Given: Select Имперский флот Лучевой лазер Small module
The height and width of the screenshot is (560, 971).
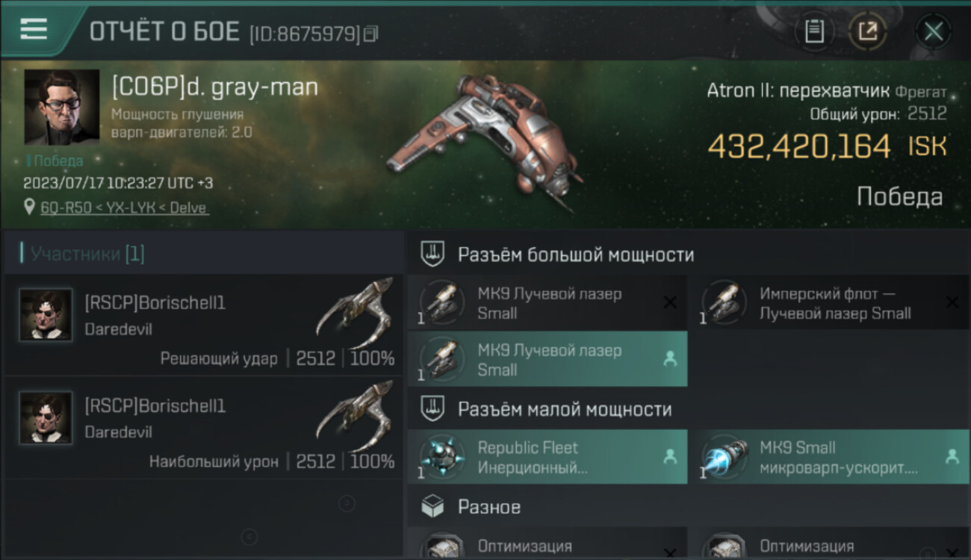Looking at the screenshot, I should click(x=828, y=302).
